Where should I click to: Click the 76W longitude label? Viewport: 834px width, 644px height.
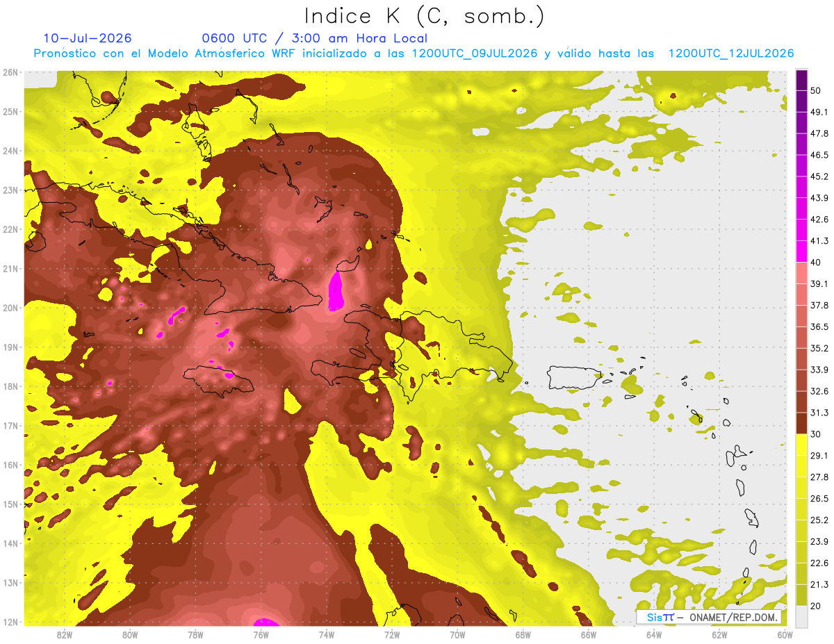261,634
